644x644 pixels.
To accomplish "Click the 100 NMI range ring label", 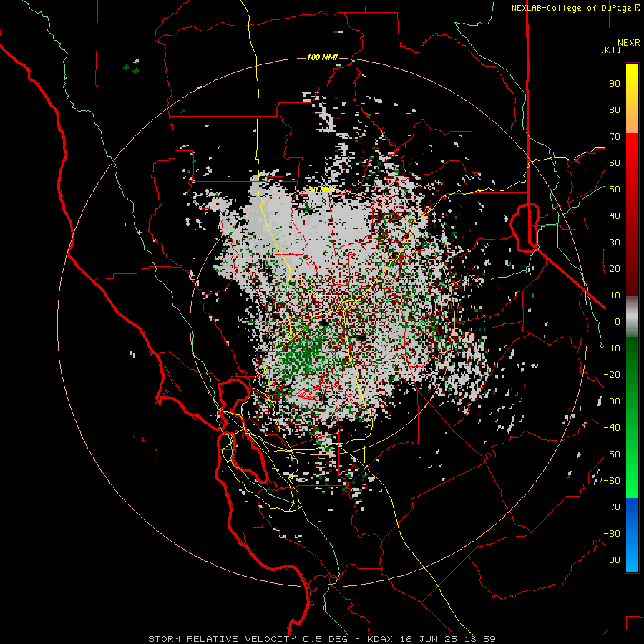I will tap(322, 57).
